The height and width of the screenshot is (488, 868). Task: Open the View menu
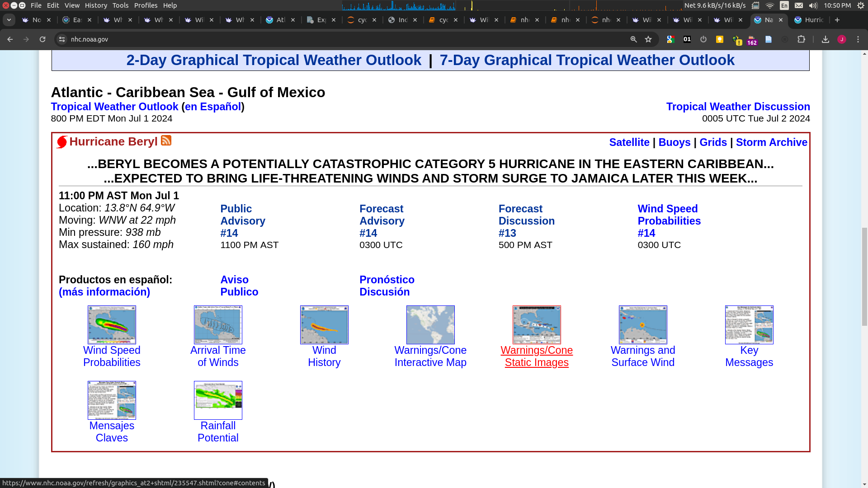click(x=72, y=5)
